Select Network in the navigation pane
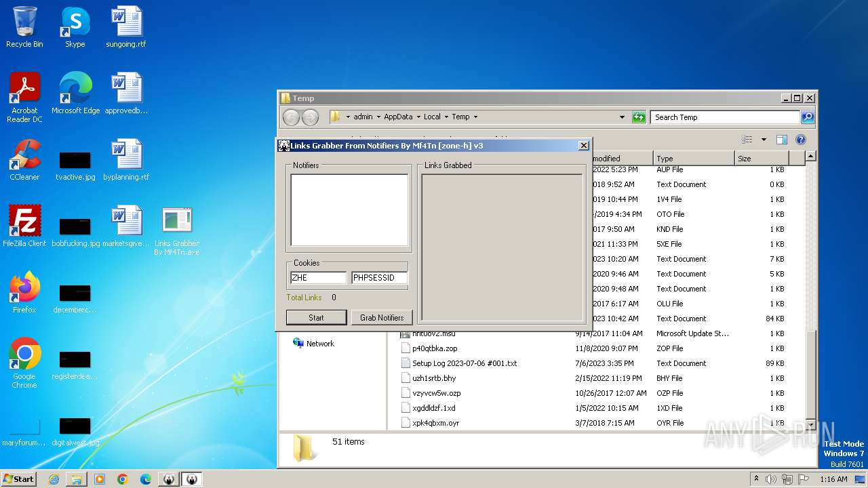Image resolution: width=868 pixels, height=488 pixels. [313, 344]
